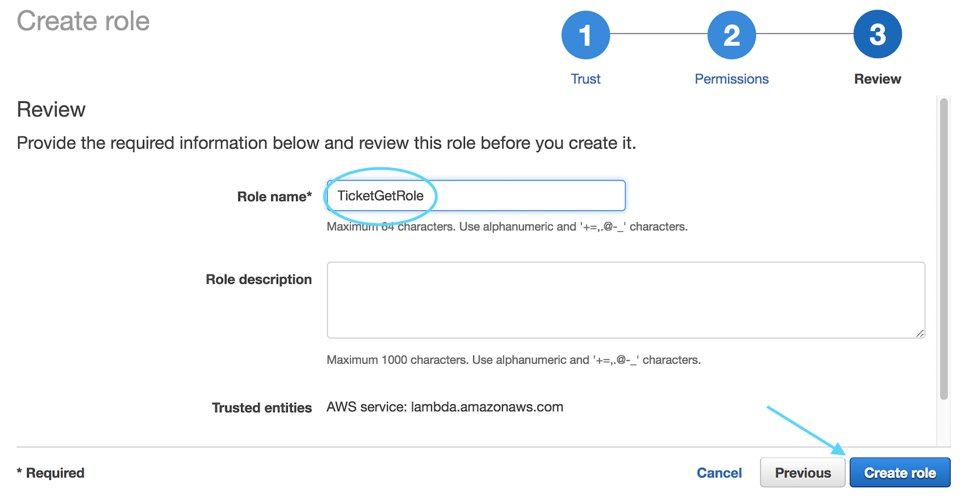Click the textarea resize handle corner
The image size is (980, 502).
(920, 334)
